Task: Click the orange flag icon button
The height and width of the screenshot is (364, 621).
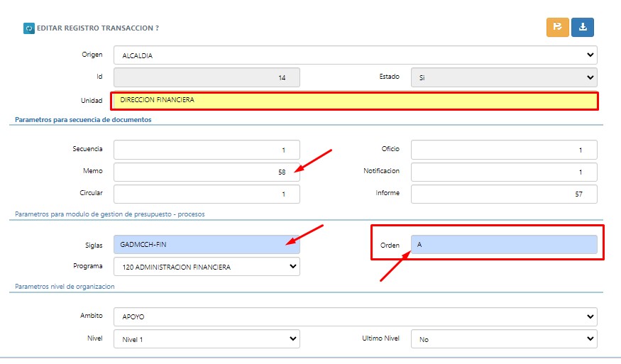Action: pyautogui.click(x=558, y=27)
